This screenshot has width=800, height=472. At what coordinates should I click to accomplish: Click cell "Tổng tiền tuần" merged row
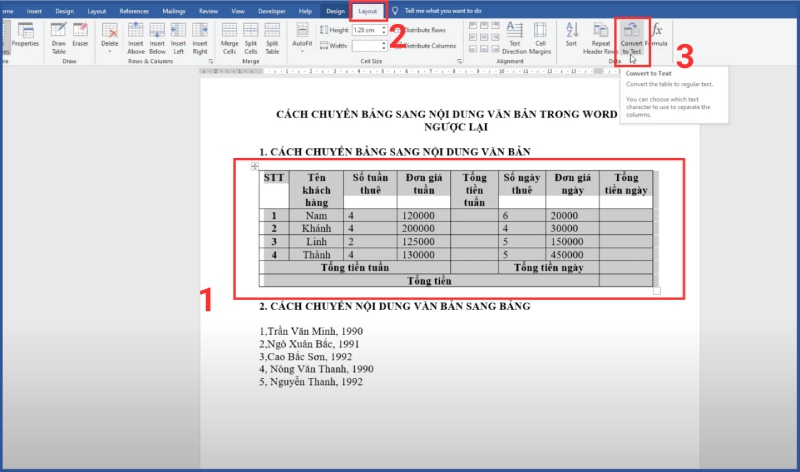pyautogui.click(x=355, y=267)
